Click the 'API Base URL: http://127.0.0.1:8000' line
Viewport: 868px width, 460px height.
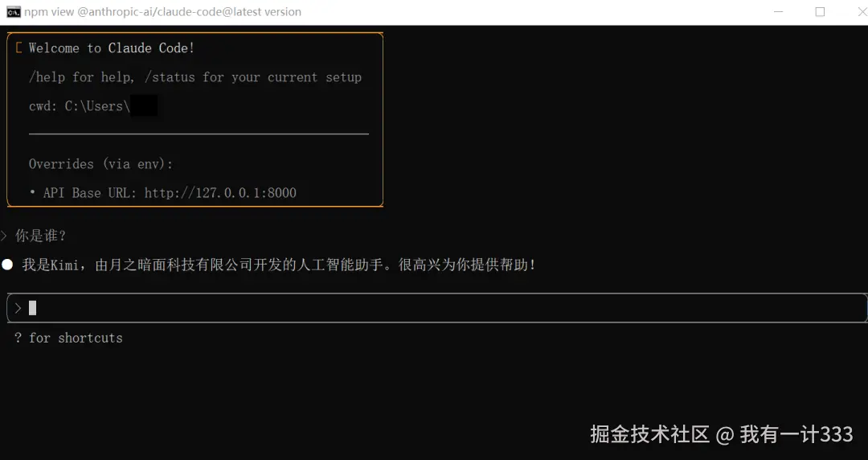tap(170, 193)
